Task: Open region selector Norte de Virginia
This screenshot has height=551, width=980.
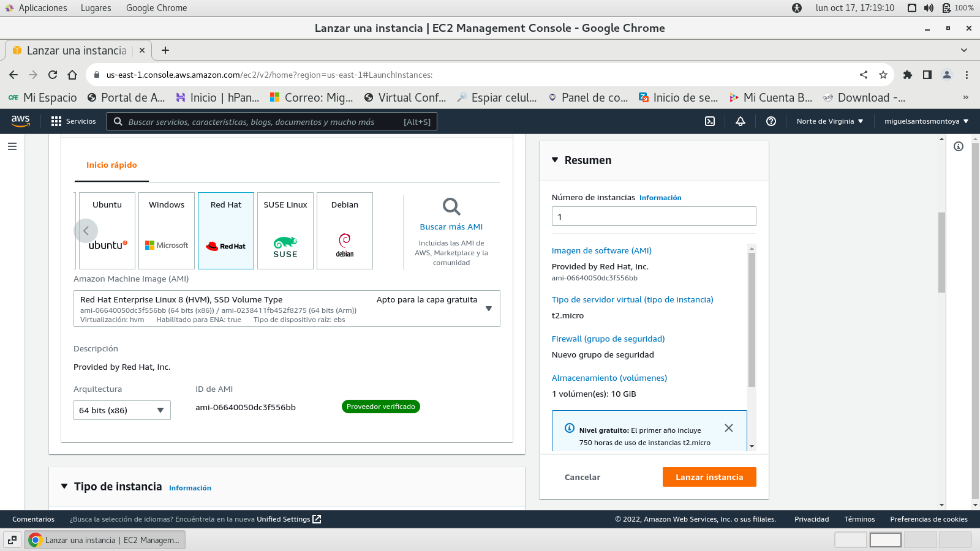Action: tap(830, 121)
